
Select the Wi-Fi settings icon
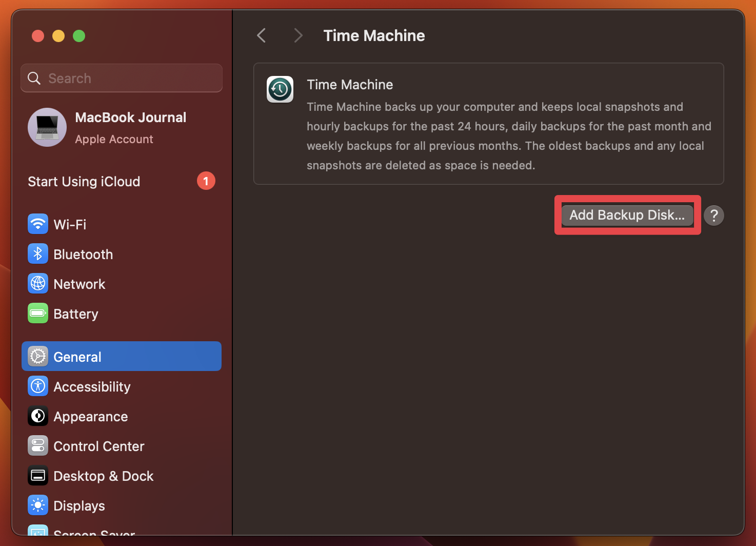[38, 224]
